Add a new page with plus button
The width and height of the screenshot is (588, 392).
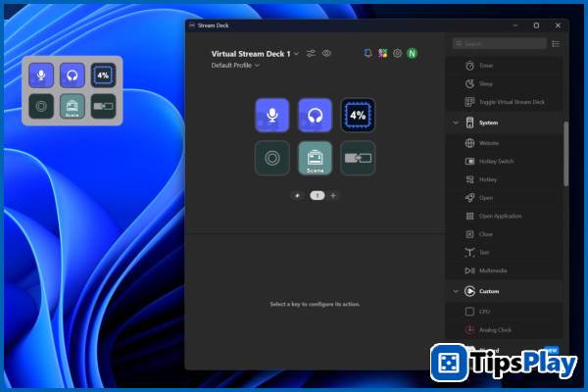(x=333, y=195)
